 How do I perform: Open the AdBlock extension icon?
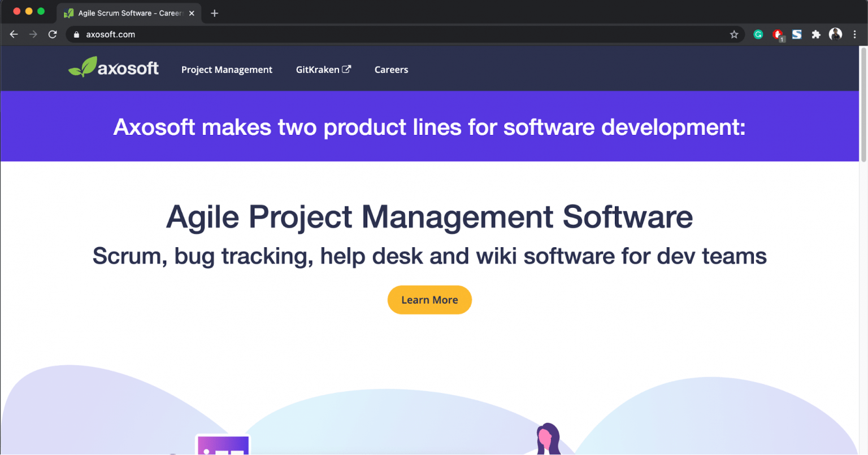(778, 34)
